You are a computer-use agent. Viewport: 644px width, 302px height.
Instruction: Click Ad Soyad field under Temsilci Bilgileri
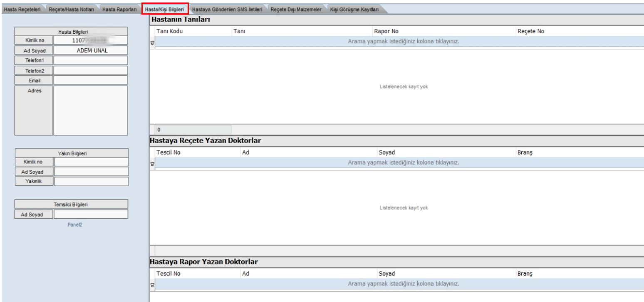91,214
